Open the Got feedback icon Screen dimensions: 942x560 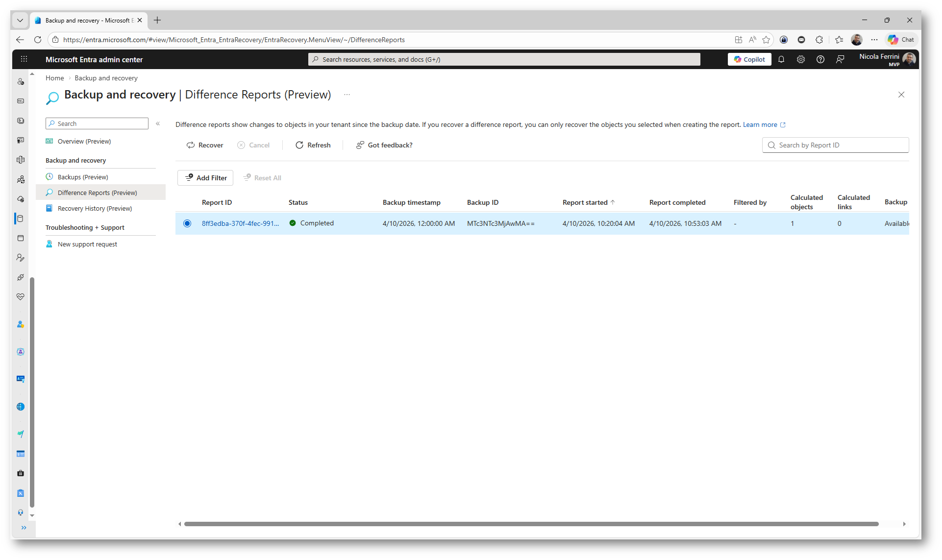360,145
